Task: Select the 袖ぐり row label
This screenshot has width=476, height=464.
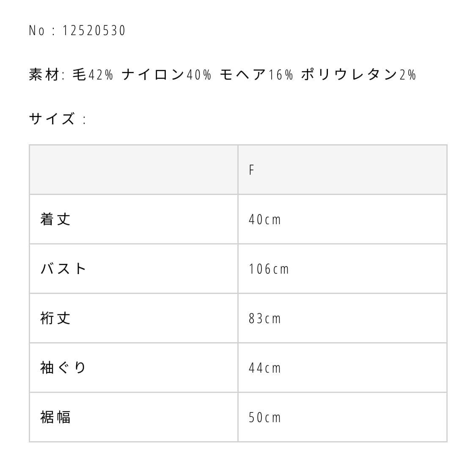Action: pos(63,368)
